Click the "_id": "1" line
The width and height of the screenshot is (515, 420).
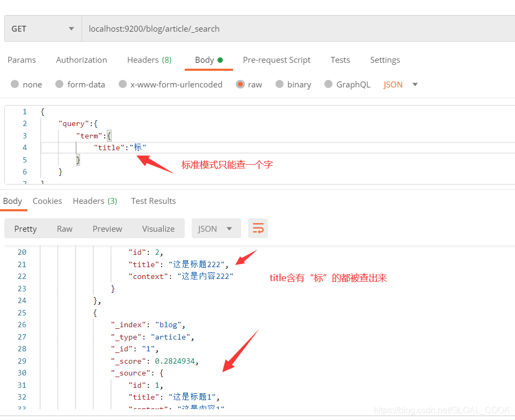[135, 349]
